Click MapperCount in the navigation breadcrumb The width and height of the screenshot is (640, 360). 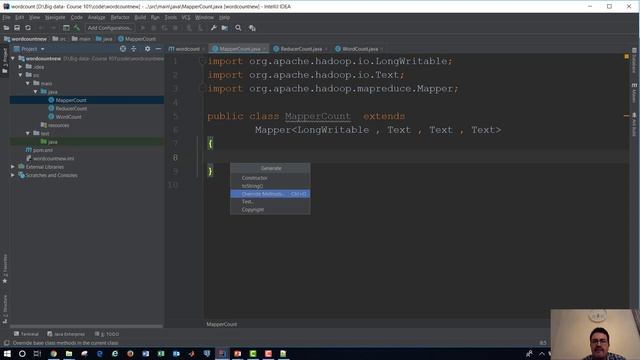(x=137, y=39)
